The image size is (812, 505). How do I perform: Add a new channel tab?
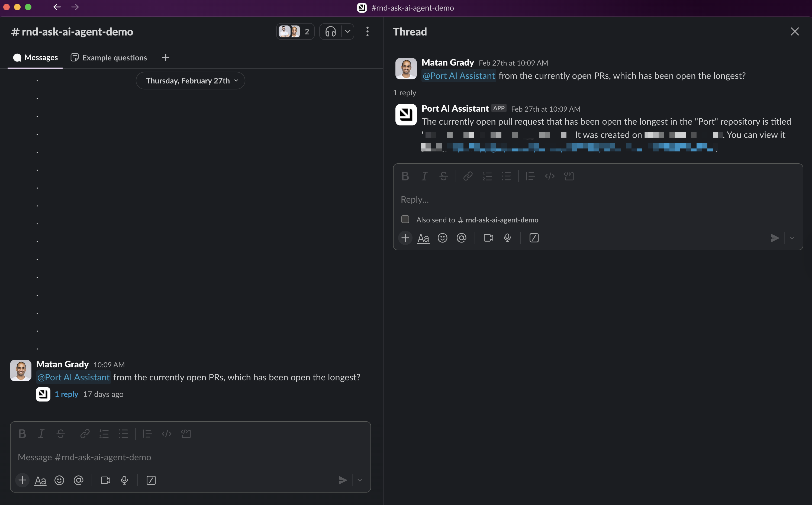tap(166, 57)
